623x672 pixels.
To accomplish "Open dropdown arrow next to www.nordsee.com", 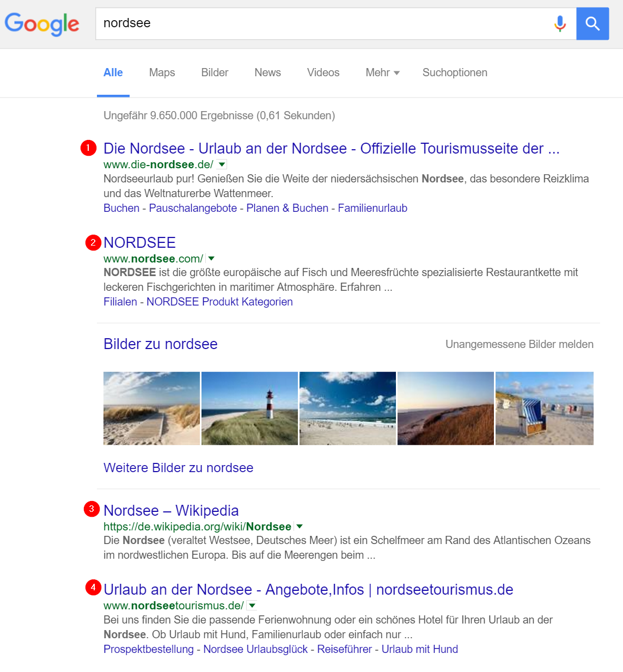I will click(x=211, y=259).
